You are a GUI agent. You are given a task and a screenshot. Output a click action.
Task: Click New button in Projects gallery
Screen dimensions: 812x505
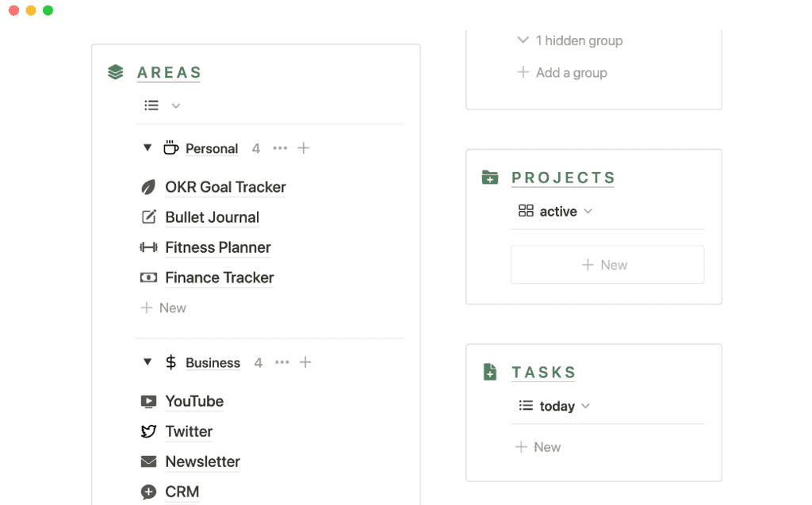pyautogui.click(x=607, y=265)
